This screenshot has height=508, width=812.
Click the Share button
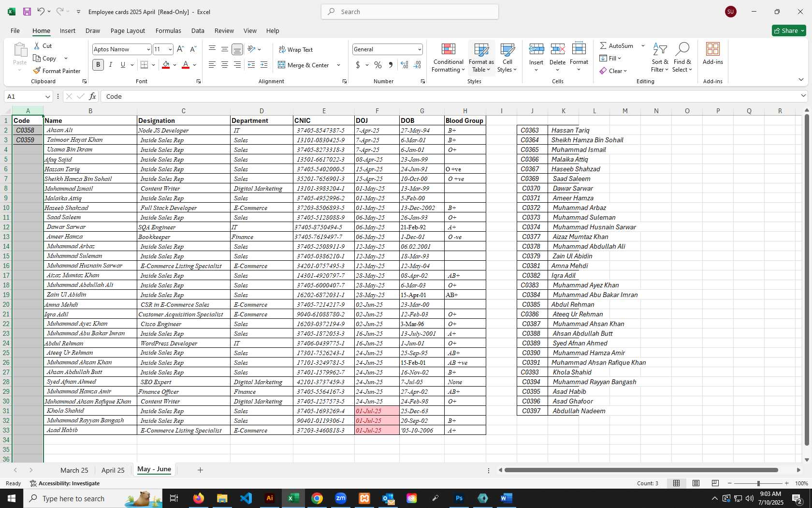point(789,30)
